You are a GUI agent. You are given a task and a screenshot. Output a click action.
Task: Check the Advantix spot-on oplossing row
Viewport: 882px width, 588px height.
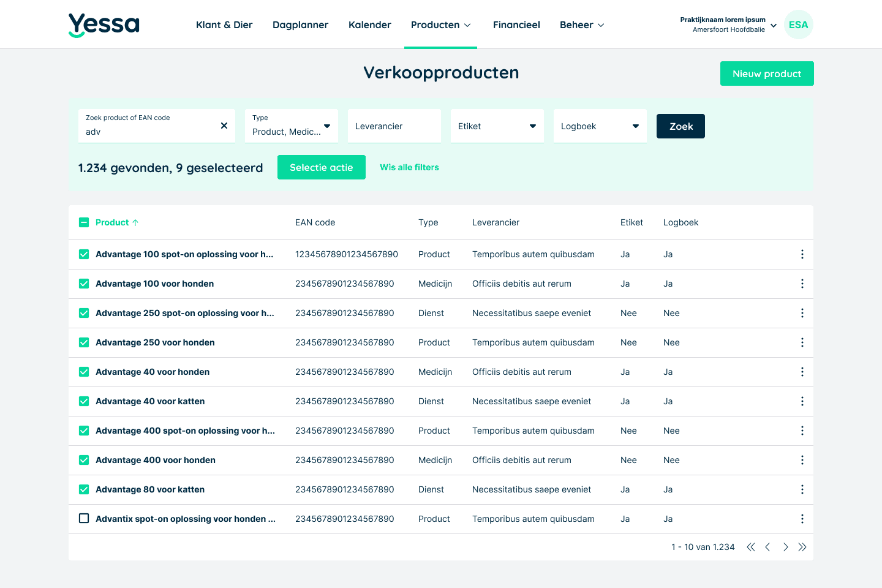(84, 519)
